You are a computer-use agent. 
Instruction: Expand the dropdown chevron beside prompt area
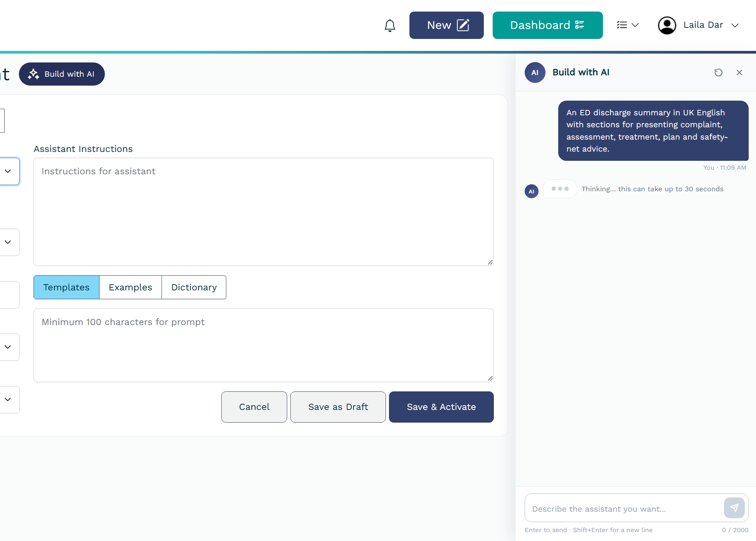click(8, 347)
